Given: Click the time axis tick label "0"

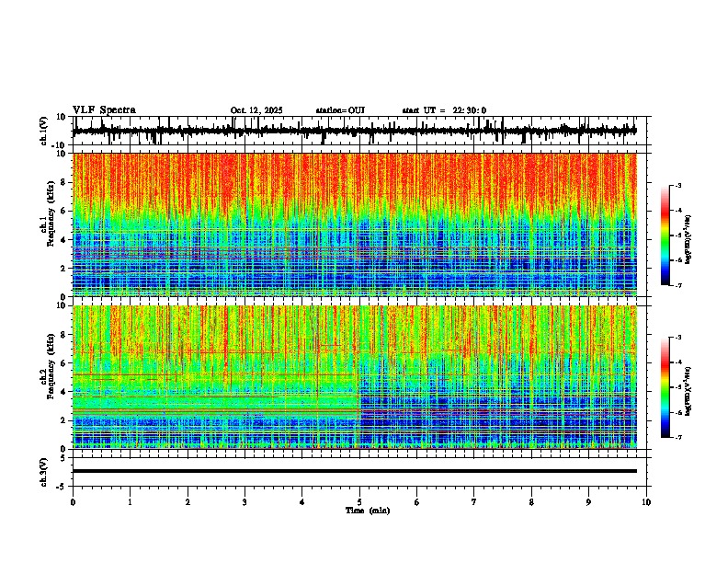Looking at the screenshot, I should click(x=73, y=502).
